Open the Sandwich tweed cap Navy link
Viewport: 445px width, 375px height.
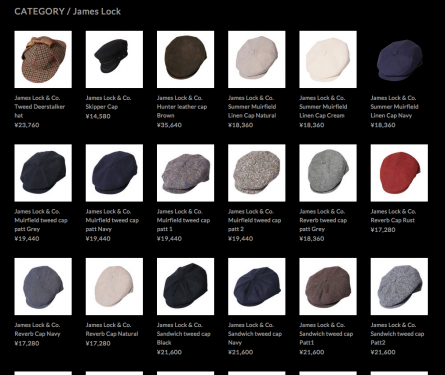point(255,334)
